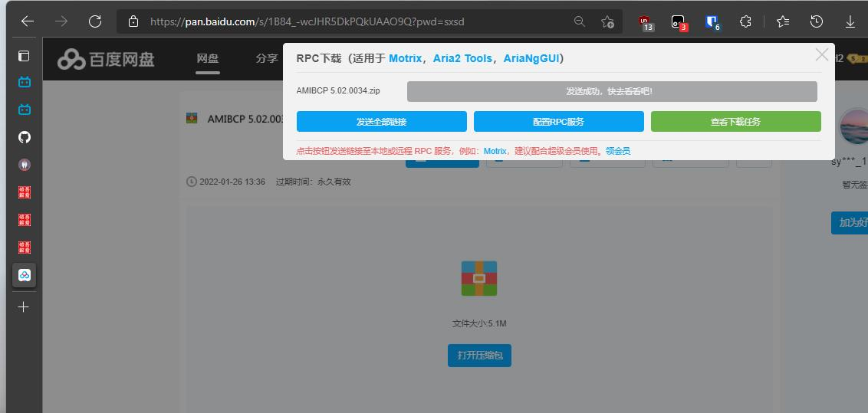This screenshot has height=413, width=868.
Task: Click the Motrix link in dialog title
Action: (x=405, y=58)
